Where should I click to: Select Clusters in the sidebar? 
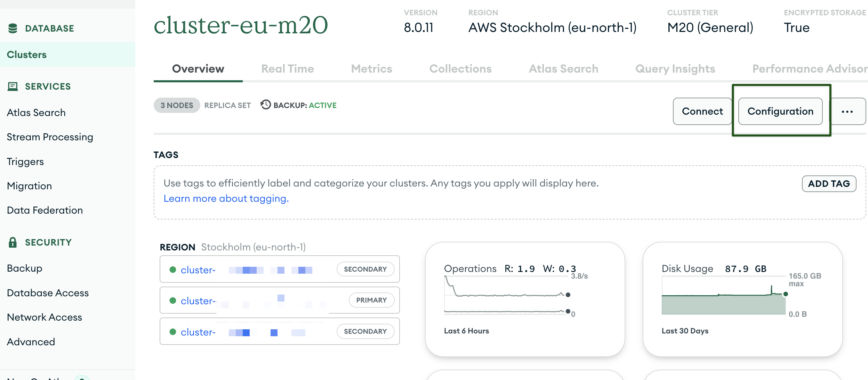[x=26, y=54]
